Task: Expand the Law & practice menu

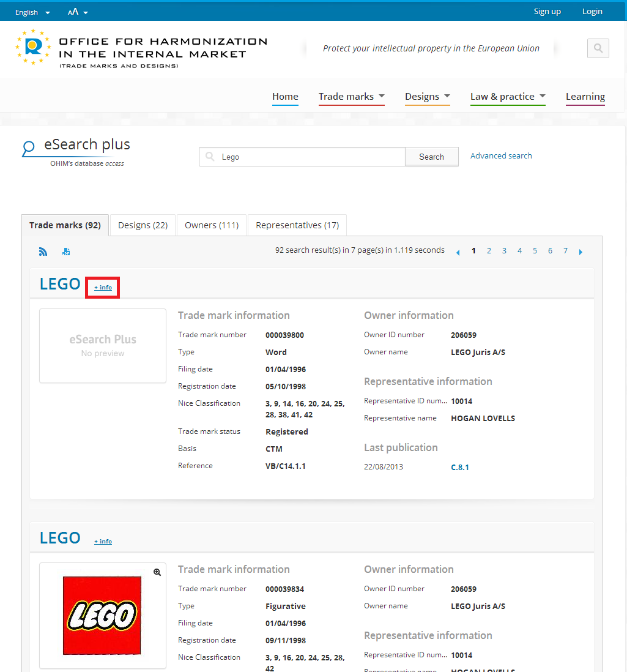Action: 508,97
